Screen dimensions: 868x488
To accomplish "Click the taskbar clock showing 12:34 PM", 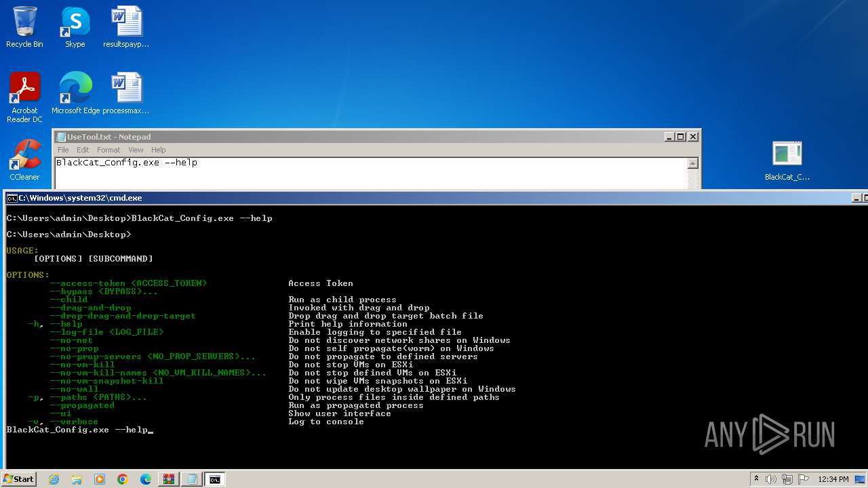I will click(x=833, y=479).
